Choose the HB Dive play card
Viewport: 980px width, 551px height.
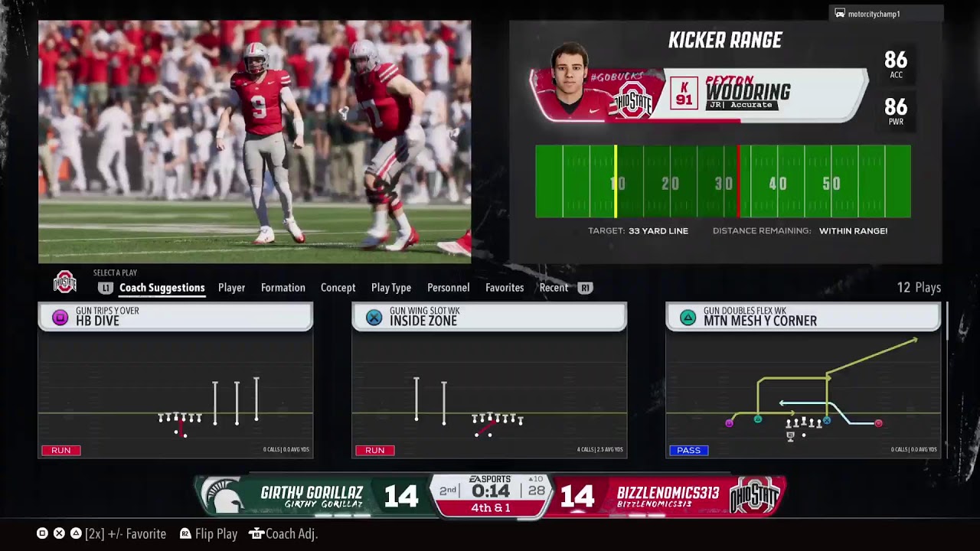(x=175, y=380)
